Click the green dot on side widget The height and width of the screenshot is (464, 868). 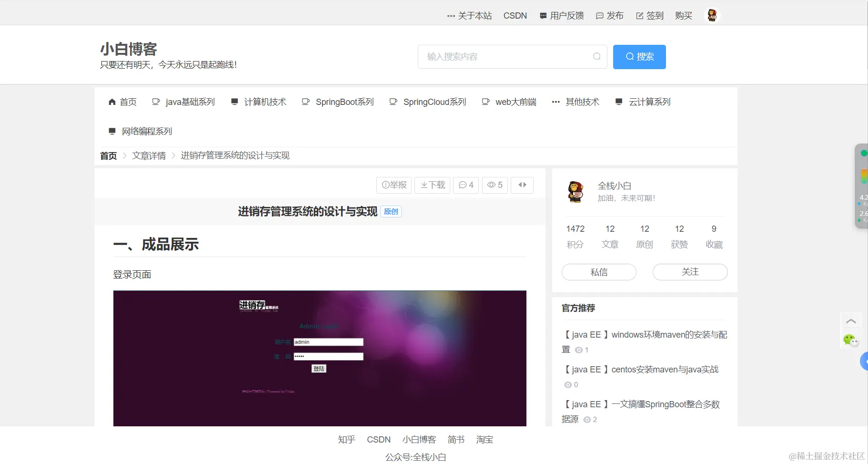click(x=864, y=154)
